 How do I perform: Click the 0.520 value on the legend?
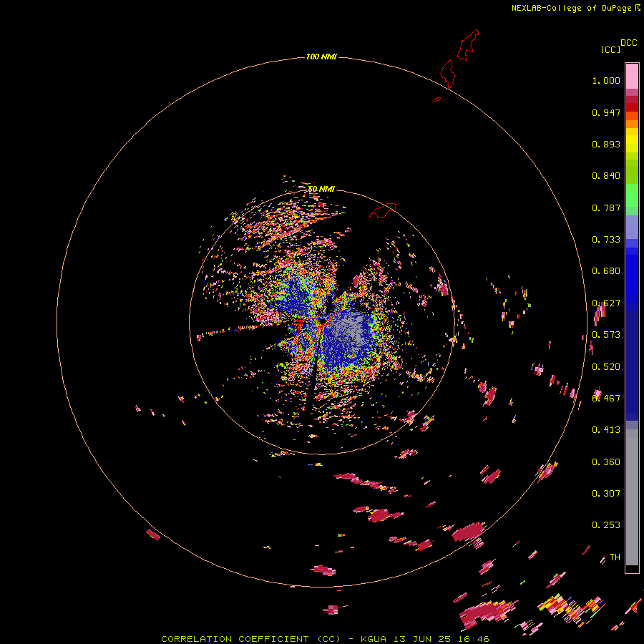[x=606, y=367]
